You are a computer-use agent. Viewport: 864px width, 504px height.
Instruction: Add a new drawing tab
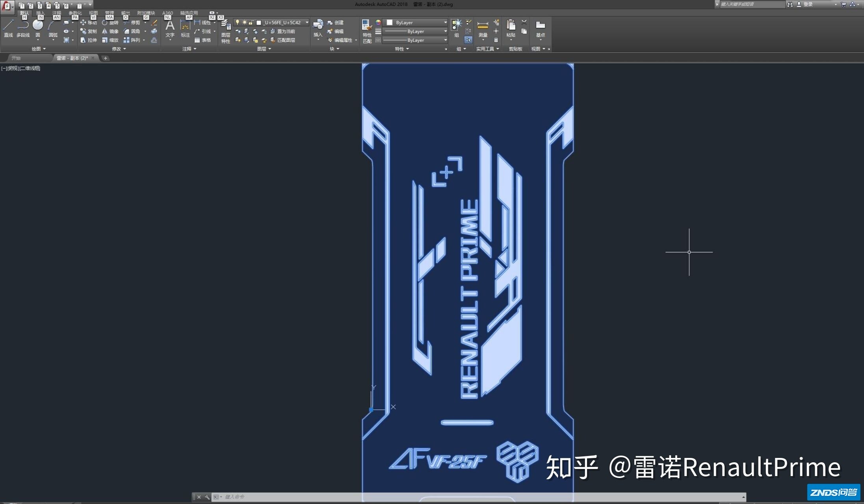[x=105, y=58]
